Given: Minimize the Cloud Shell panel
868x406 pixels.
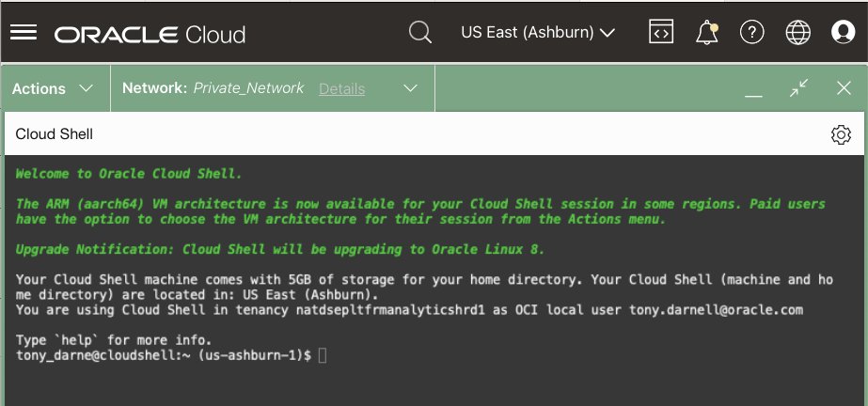Looking at the screenshot, I should 753,95.
